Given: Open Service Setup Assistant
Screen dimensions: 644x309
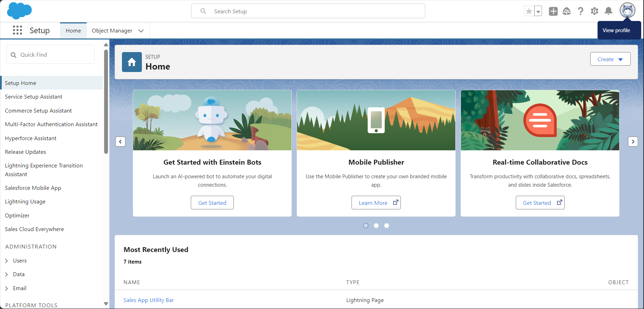Looking at the screenshot, I should [34, 97].
